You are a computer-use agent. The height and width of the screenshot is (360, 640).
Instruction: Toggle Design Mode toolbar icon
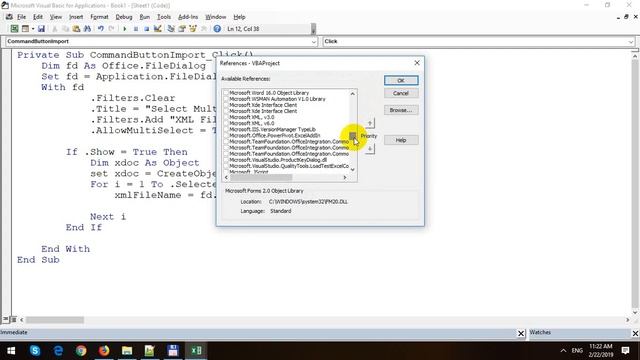(158, 29)
